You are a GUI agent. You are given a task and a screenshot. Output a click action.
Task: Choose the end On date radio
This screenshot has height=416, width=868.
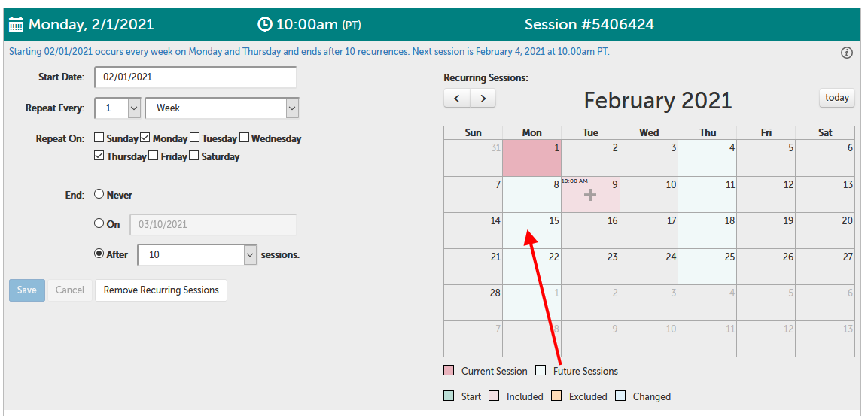pos(99,223)
